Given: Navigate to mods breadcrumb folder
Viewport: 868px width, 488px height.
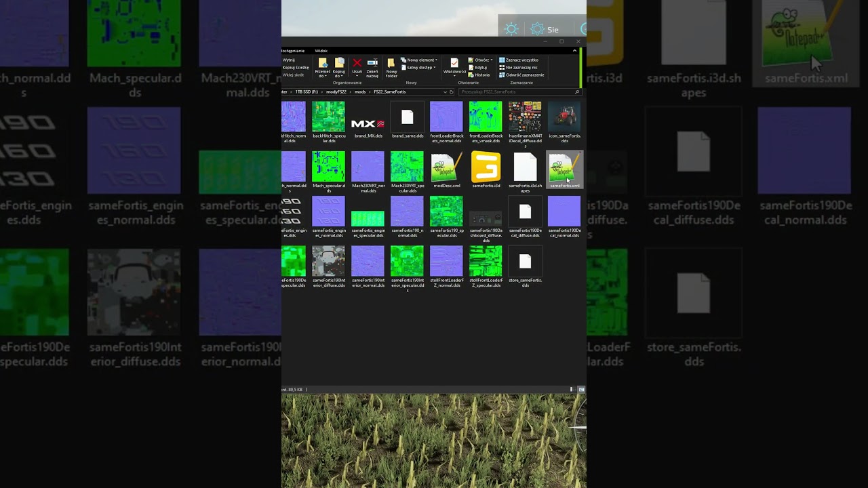Looking at the screenshot, I should 360,91.
